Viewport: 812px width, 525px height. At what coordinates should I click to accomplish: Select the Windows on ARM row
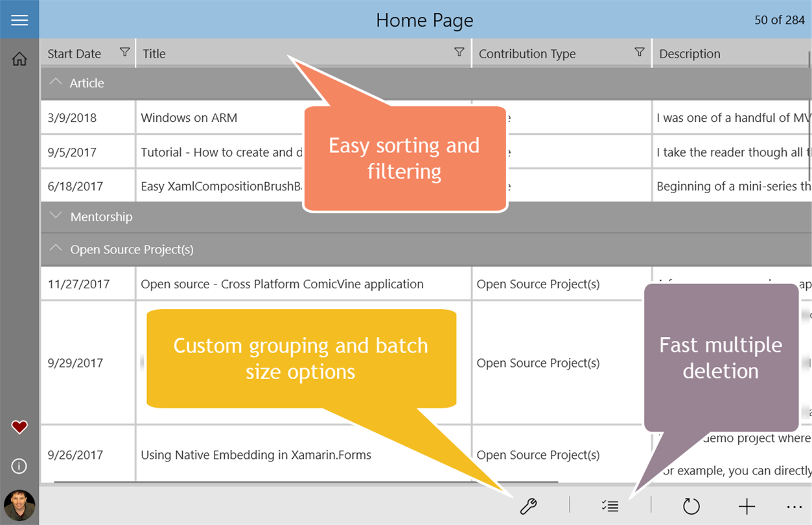point(189,118)
